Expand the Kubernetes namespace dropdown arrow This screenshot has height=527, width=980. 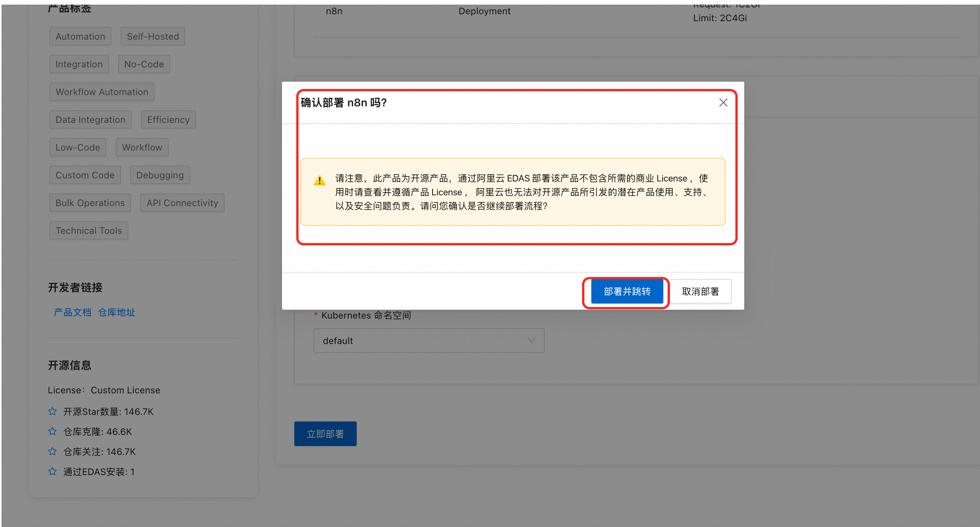point(531,341)
